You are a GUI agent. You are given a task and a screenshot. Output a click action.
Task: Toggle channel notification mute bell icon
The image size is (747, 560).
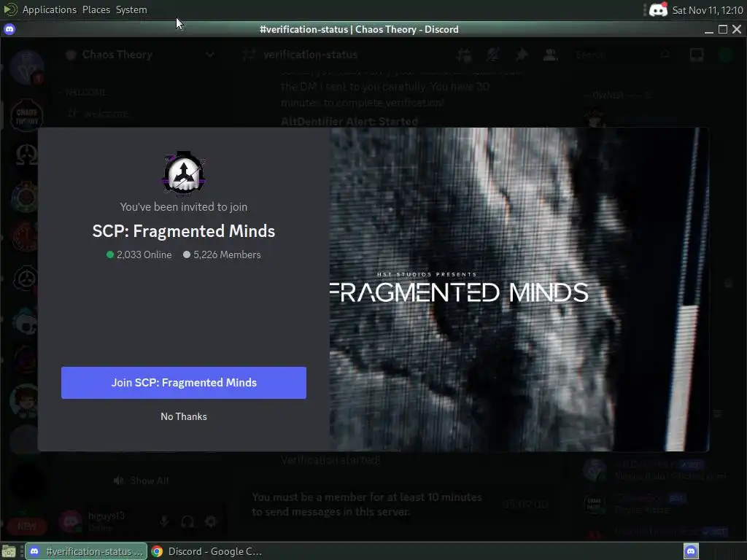(x=492, y=55)
